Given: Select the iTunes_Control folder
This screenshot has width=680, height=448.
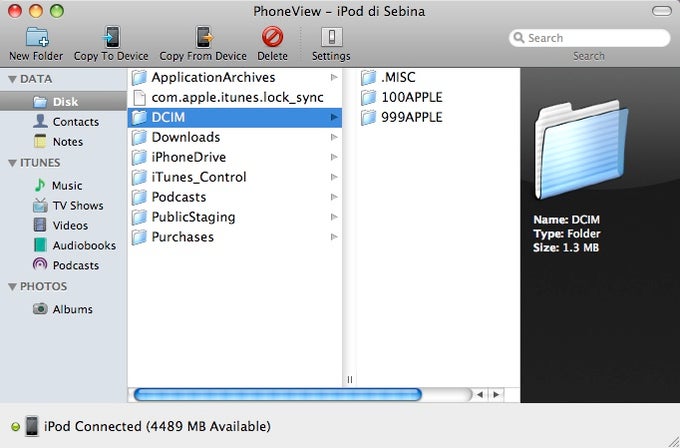Looking at the screenshot, I should point(235,177).
